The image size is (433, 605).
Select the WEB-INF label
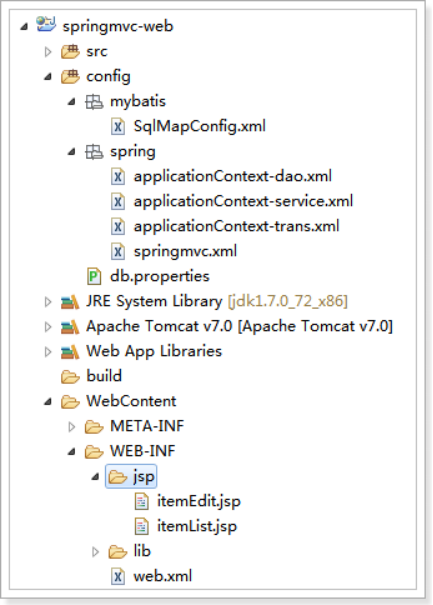[x=142, y=451]
